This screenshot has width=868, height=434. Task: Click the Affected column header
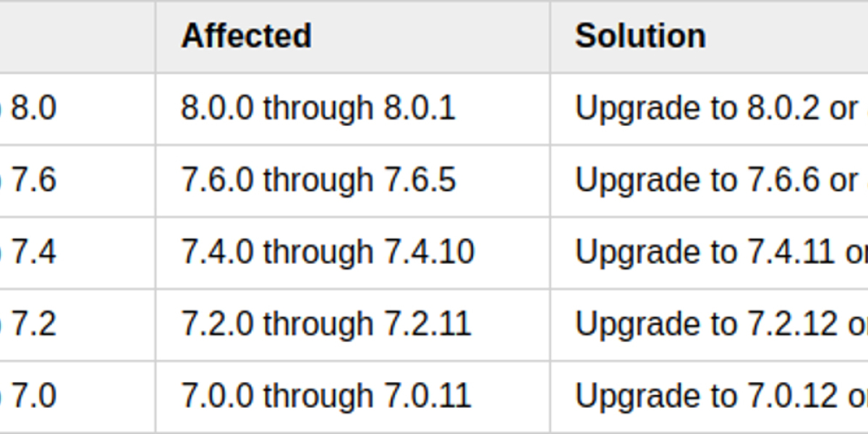pos(246,36)
